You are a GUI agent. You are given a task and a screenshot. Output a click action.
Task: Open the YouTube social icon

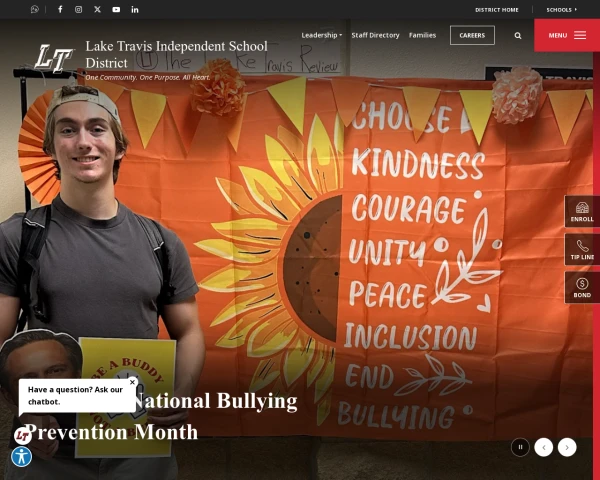tap(116, 10)
